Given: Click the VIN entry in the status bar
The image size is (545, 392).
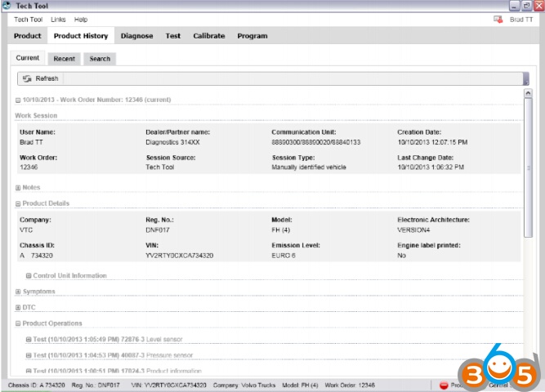Looking at the screenshot, I should click(168, 385).
